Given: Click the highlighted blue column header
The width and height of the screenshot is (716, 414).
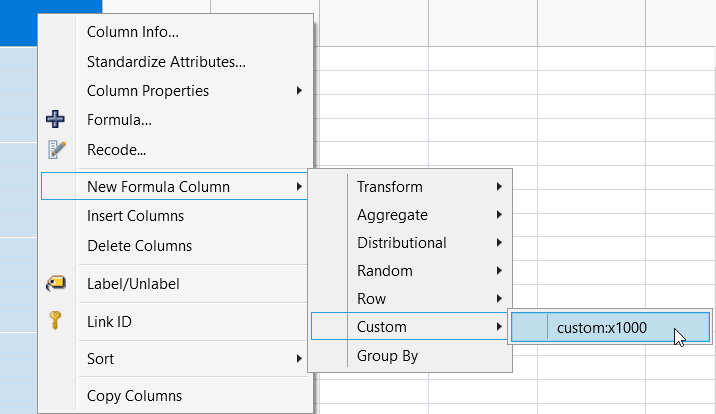Looking at the screenshot, I should tap(18, 22).
